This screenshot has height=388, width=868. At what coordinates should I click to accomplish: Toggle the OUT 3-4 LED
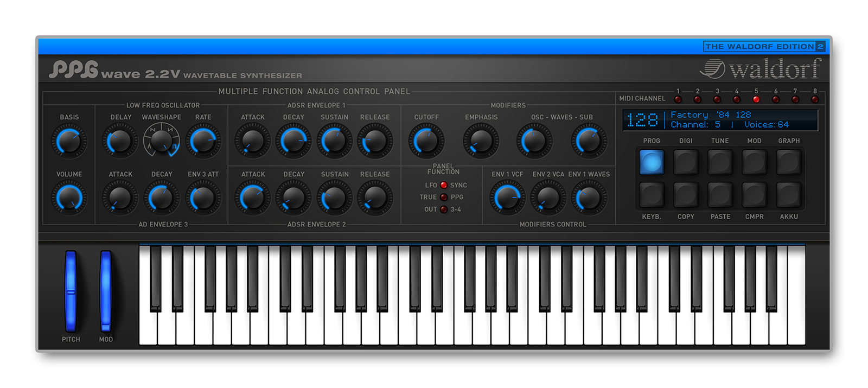(x=444, y=209)
